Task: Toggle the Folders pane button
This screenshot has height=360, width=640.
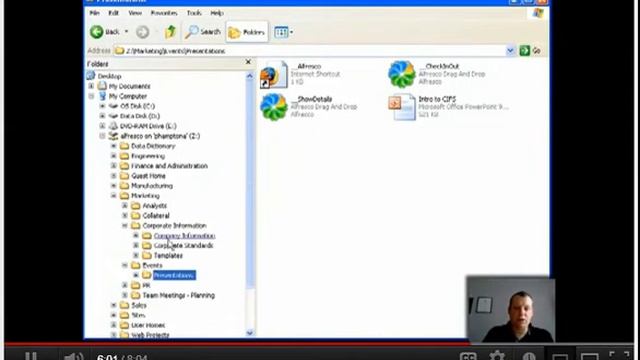Action: [x=247, y=32]
